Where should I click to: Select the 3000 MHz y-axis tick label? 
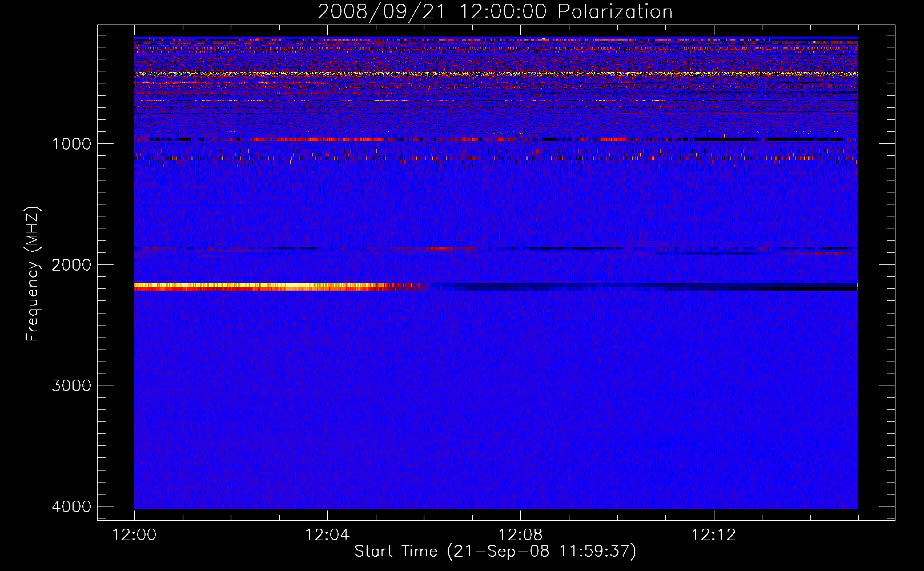71,385
